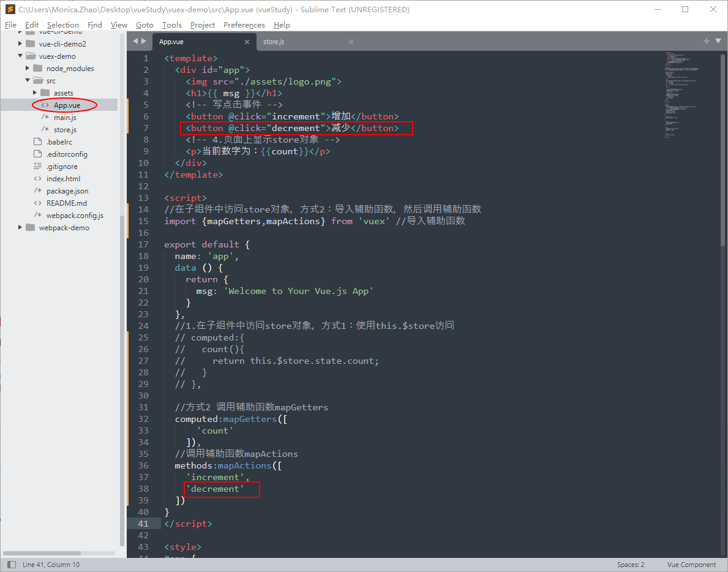
Task: Click the sidebar horizontal scrollbar
Action: point(42,553)
